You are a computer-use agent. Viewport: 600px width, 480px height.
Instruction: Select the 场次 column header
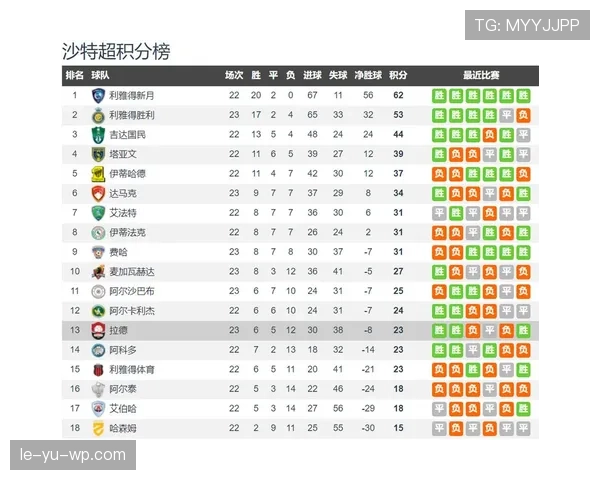[x=234, y=76]
